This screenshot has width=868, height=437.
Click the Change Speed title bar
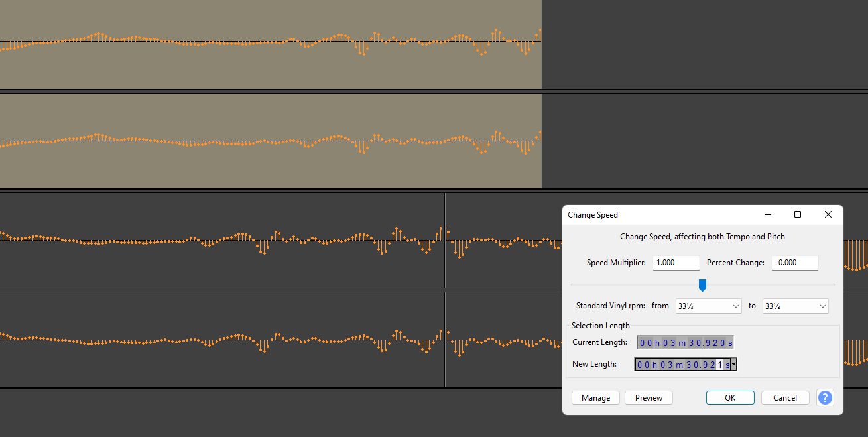coord(663,214)
